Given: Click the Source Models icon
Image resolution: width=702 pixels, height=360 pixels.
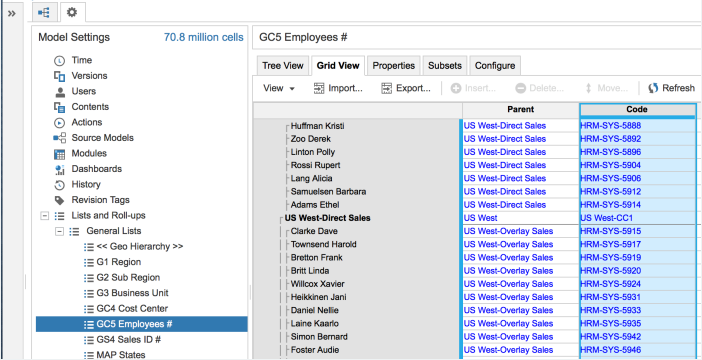Looking at the screenshot, I should [60, 138].
